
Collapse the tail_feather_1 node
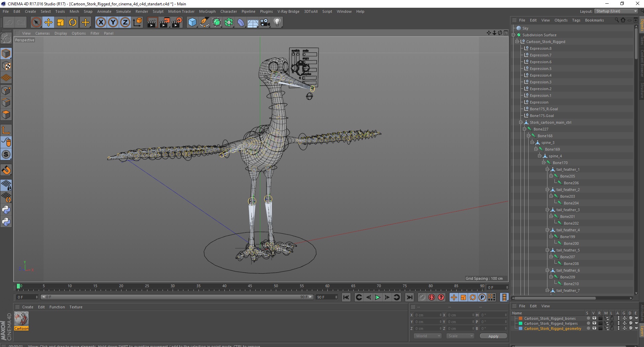pyautogui.click(x=547, y=169)
